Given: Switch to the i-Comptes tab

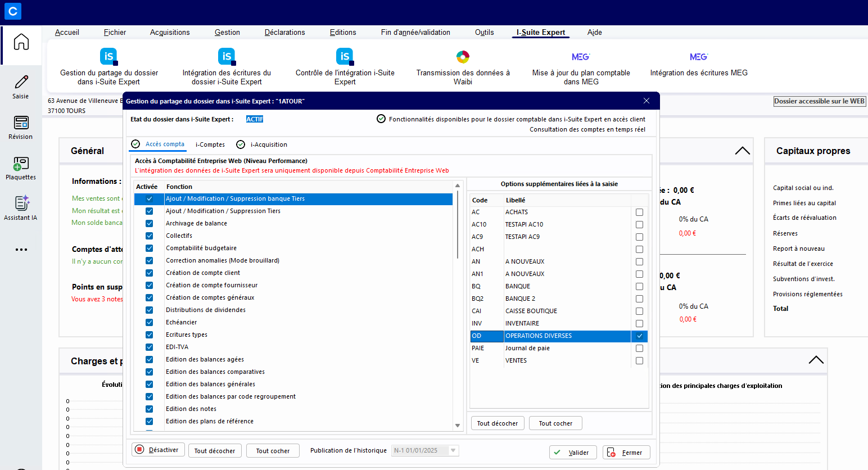Looking at the screenshot, I should [210, 145].
